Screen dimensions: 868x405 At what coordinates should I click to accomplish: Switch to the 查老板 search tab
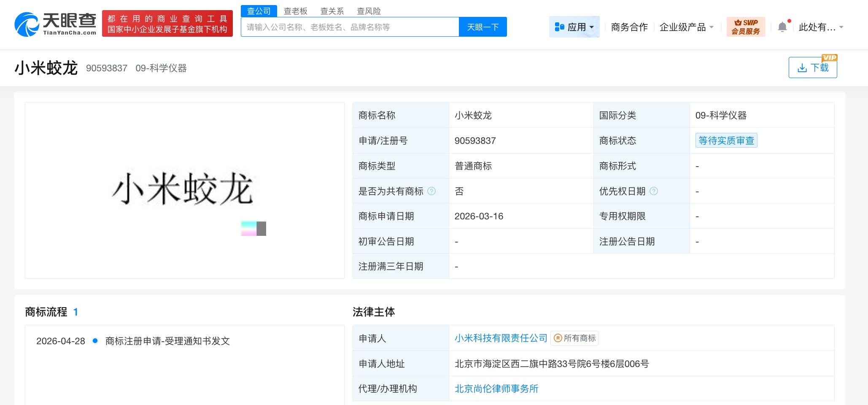(x=296, y=11)
